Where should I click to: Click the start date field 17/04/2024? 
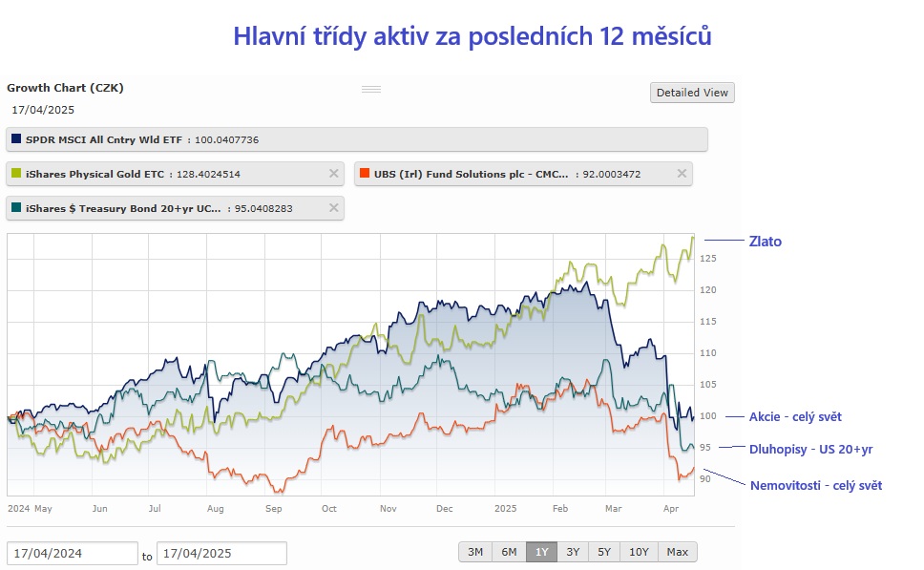pyautogui.click(x=73, y=554)
